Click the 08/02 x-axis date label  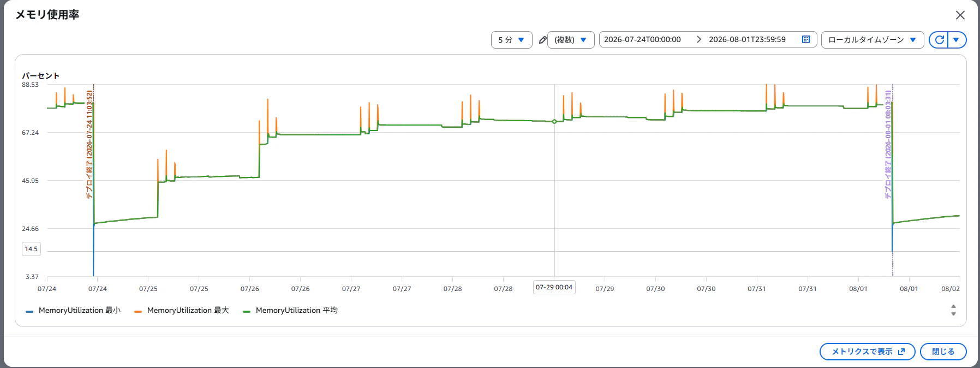click(x=950, y=289)
